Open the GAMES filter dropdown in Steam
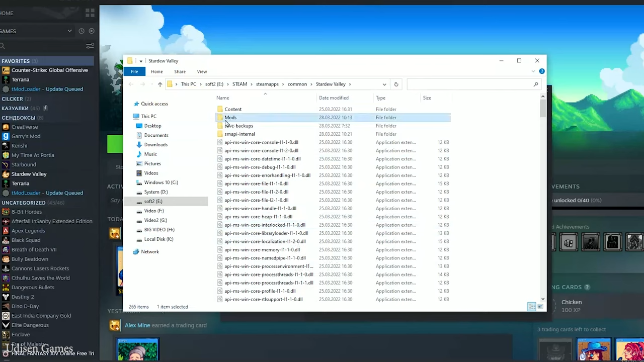644x362 pixels. click(x=69, y=31)
